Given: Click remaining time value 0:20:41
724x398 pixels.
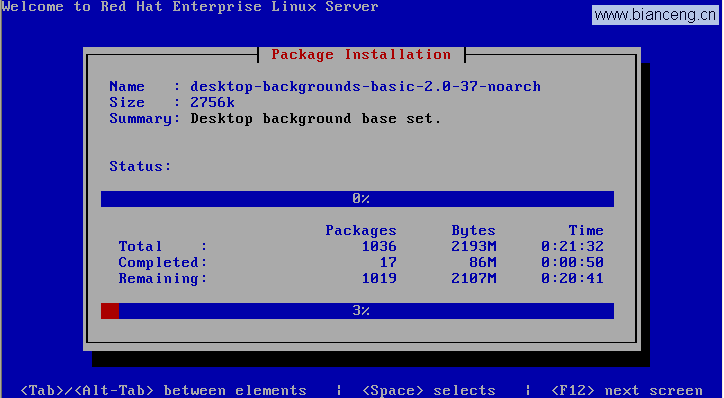Looking at the screenshot, I should 573,278.
